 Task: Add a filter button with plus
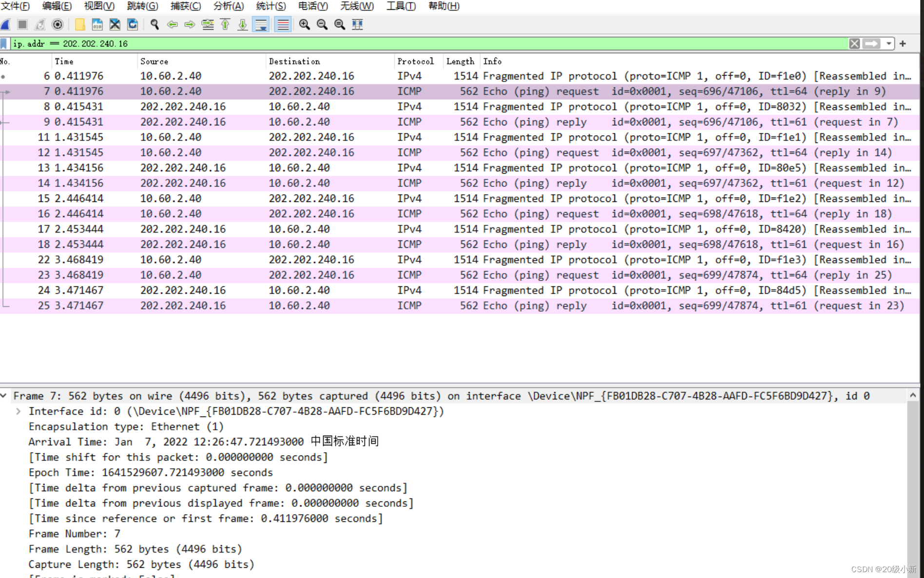903,43
